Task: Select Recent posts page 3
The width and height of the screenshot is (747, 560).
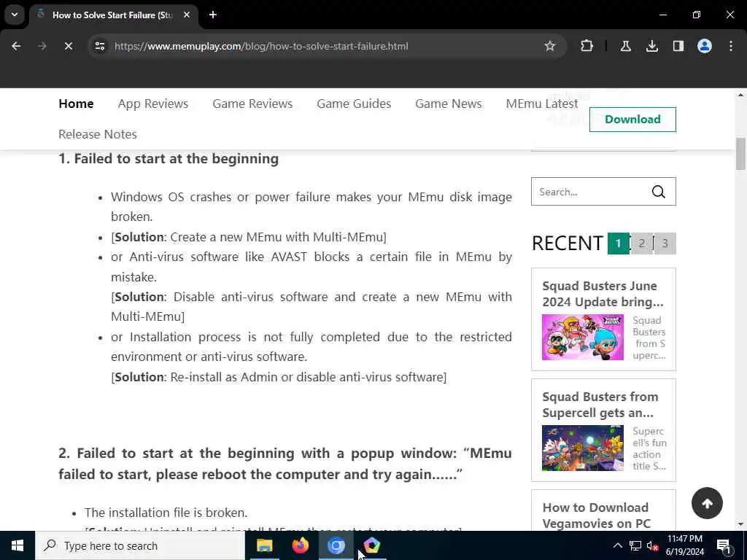Action: pyautogui.click(x=665, y=244)
